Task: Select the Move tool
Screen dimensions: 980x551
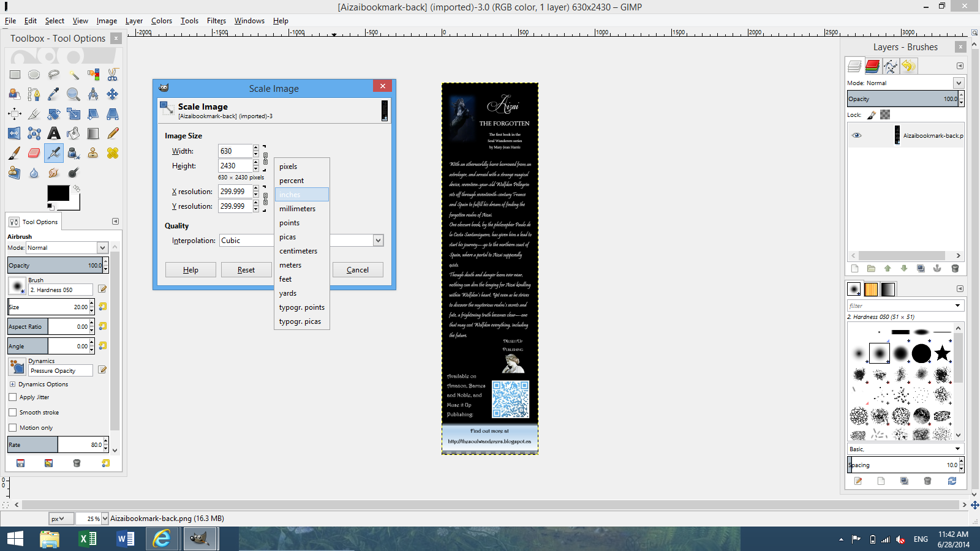Action: (x=113, y=94)
